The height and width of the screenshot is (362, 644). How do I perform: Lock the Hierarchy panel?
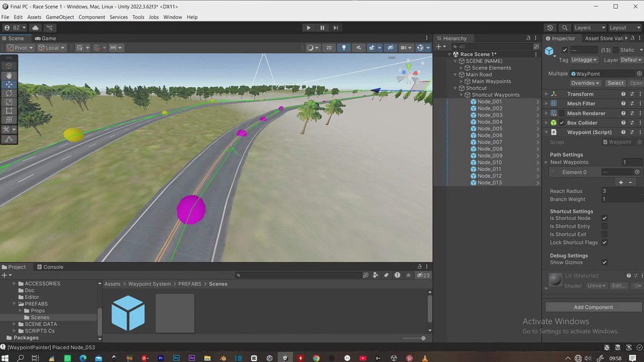529,38
